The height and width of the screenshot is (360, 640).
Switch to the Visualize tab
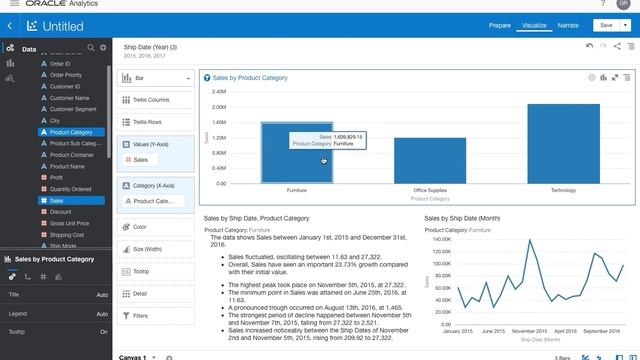pyautogui.click(x=534, y=25)
